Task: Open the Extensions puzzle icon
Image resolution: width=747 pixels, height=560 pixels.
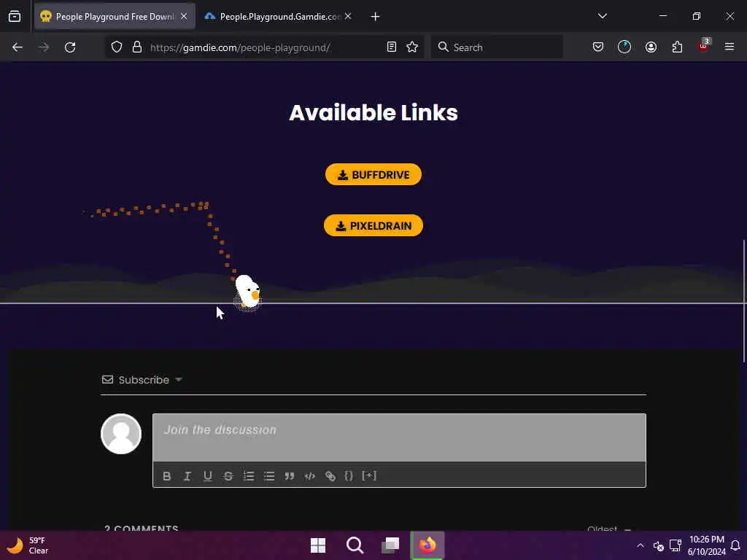Action: 678,47
